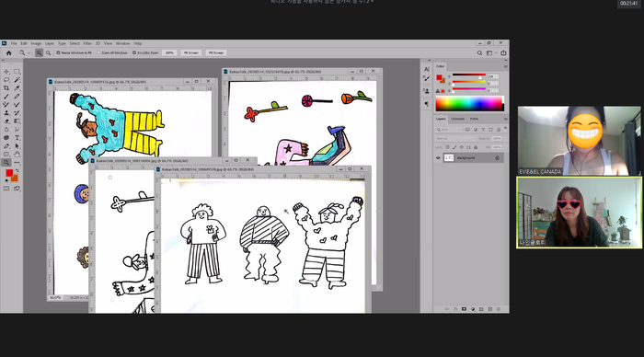This screenshot has height=357, width=644.
Task: Open the Fill value dropdown
Action: [x=504, y=147]
